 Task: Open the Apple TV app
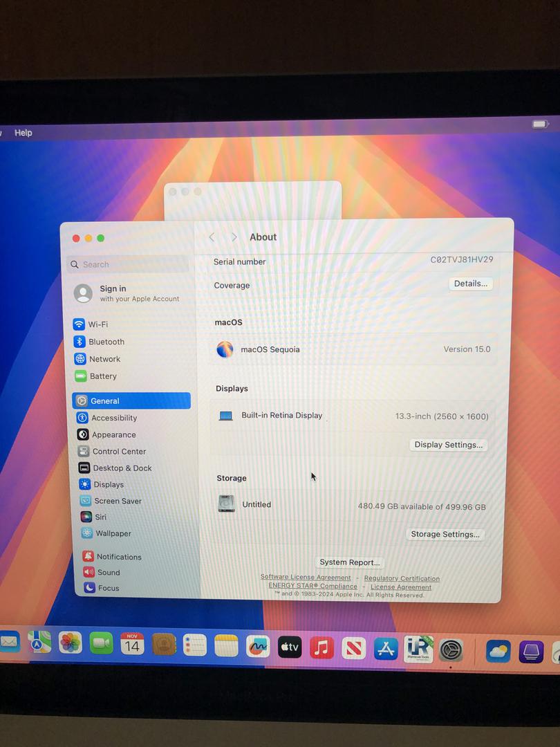pos(290,647)
